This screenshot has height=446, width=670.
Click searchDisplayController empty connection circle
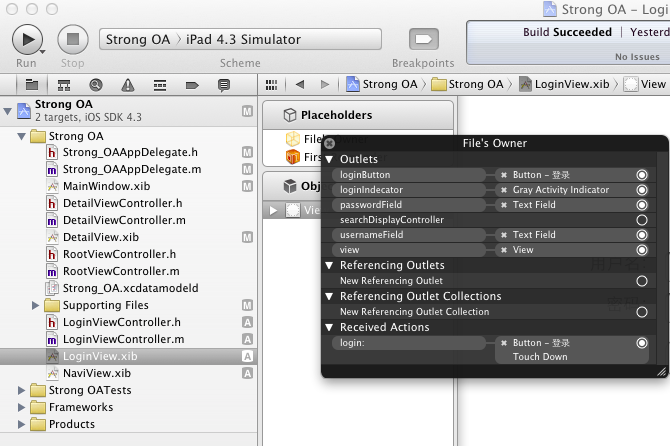point(642,220)
